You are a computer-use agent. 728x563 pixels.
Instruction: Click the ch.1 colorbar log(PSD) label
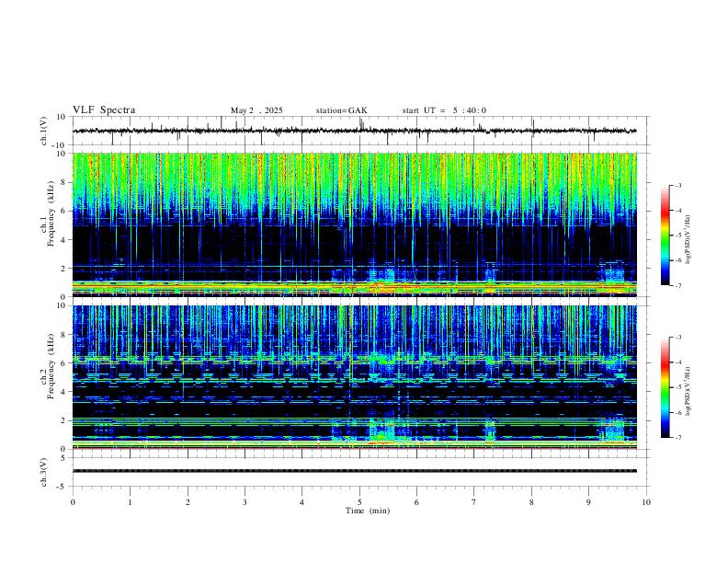tap(688, 240)
